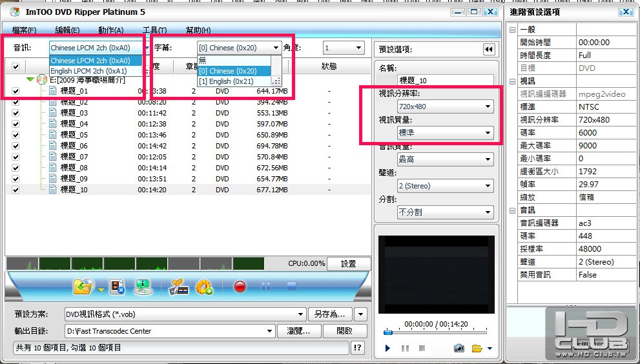Choose 無 in subtitle dropdown list
640x364 pixels.
[x=234, y=61]
